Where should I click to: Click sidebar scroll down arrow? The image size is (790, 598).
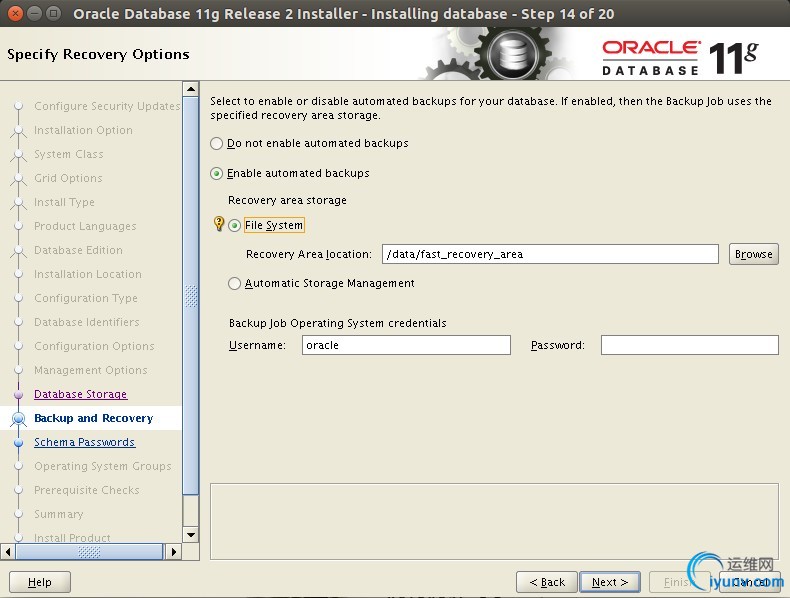tap(191, 535)
